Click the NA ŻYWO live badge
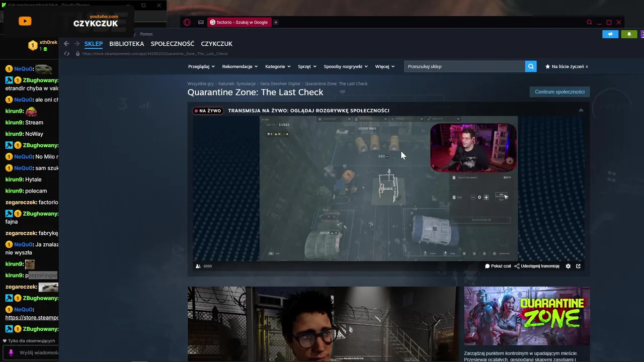The height and width of the screenshot is (362, 644). coord(208,111)
